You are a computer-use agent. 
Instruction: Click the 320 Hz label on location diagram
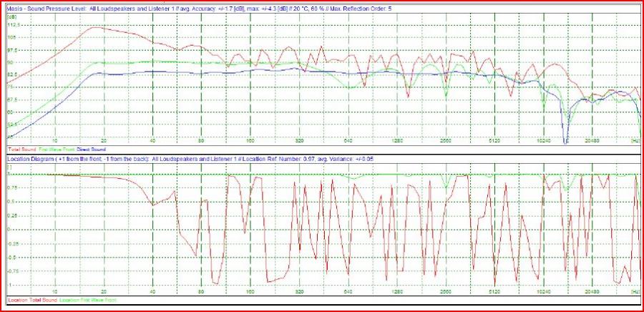pyautogui.click(x=299, y=291)
